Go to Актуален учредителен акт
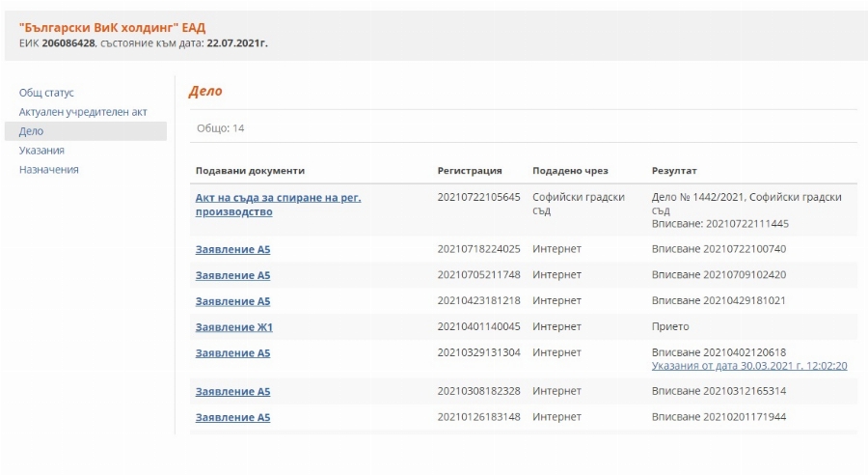The height and width of the screenshot is (475, 868). [83, 112]
